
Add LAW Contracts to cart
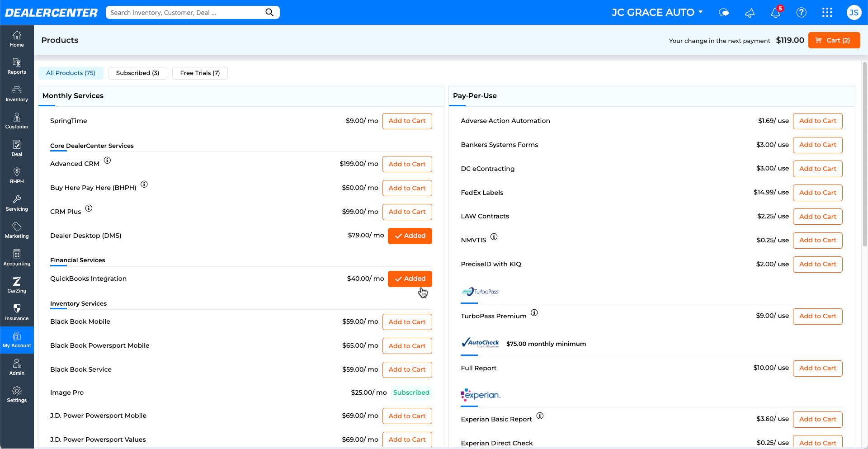click(818, 217)
